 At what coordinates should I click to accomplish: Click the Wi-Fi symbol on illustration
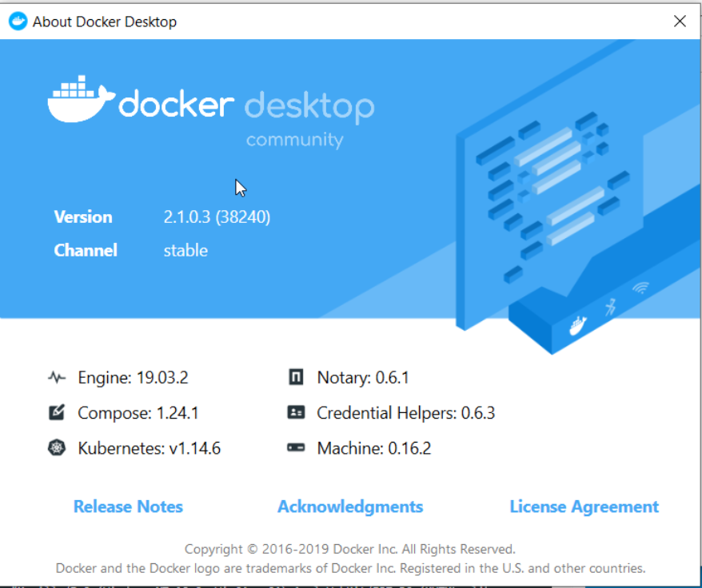pyautogui.click(x=640, y=288)
